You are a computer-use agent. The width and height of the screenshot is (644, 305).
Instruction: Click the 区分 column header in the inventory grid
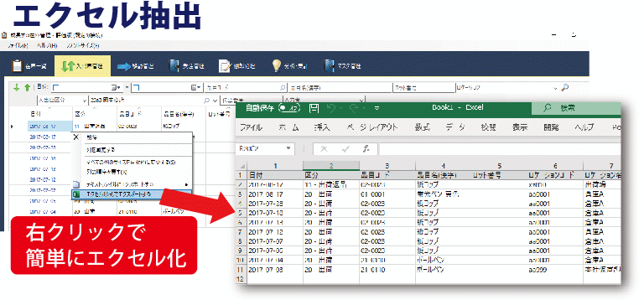(94, 113)
